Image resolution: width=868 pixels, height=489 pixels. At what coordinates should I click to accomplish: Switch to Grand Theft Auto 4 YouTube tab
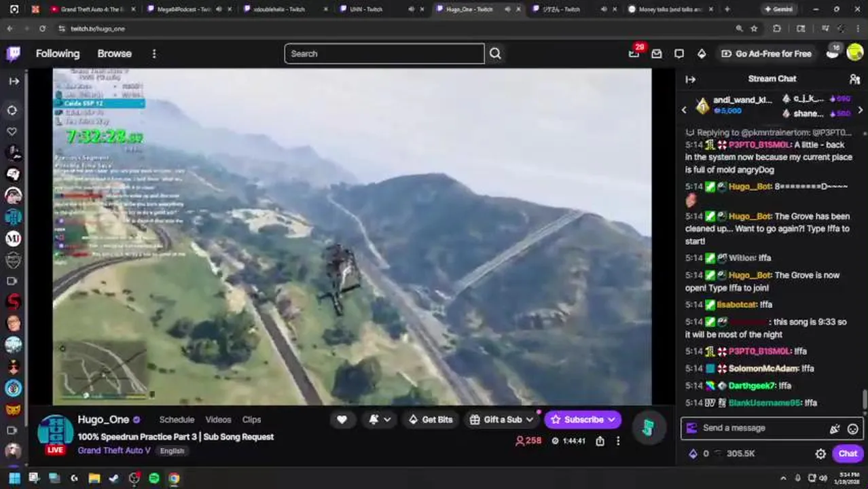pyautogui.click(x=92, y=9)
